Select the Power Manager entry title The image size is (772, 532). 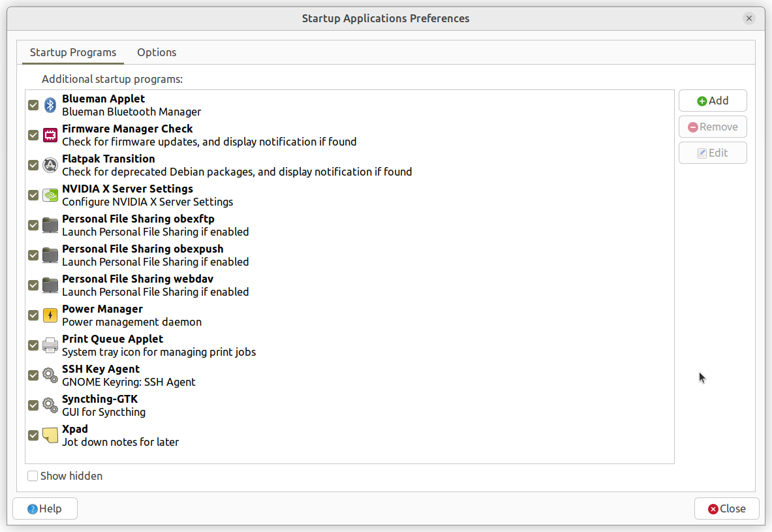[102, 309]
